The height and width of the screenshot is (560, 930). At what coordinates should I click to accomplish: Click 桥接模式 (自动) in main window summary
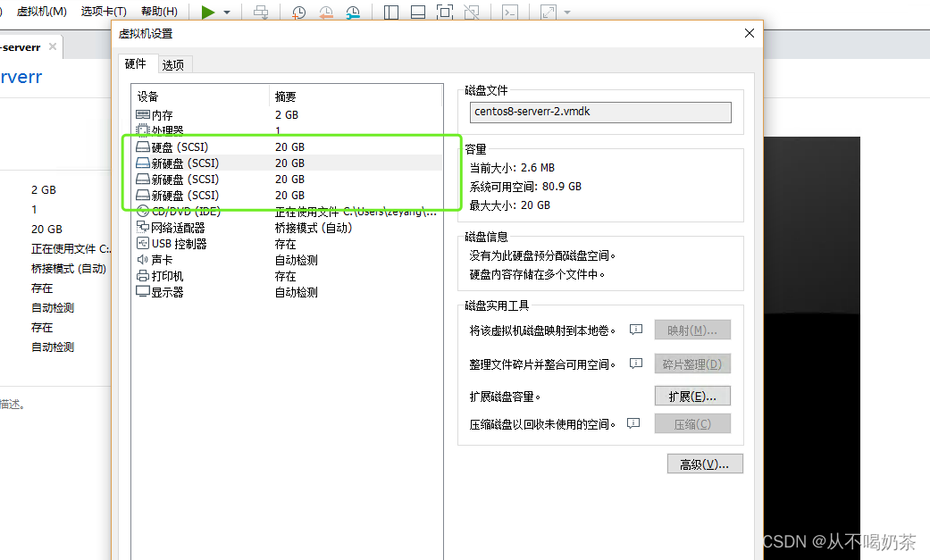point(68,269)
